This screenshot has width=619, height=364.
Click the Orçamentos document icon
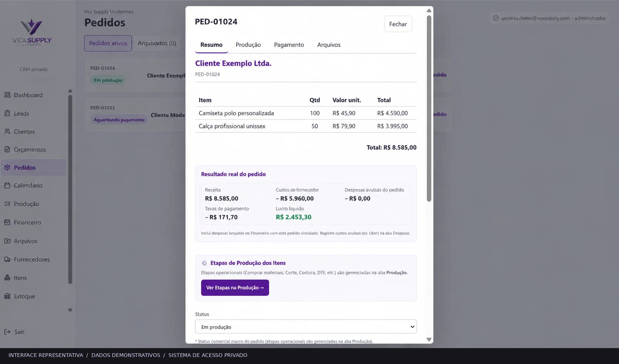(7, 150)
